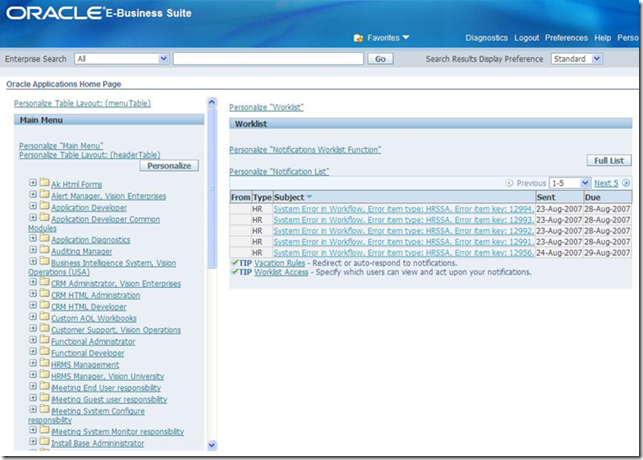The height and width of the screenshot is (460, 643).
Task: Click the Custom AOL Workbooks folder icon
Action: tap(45, 317)
